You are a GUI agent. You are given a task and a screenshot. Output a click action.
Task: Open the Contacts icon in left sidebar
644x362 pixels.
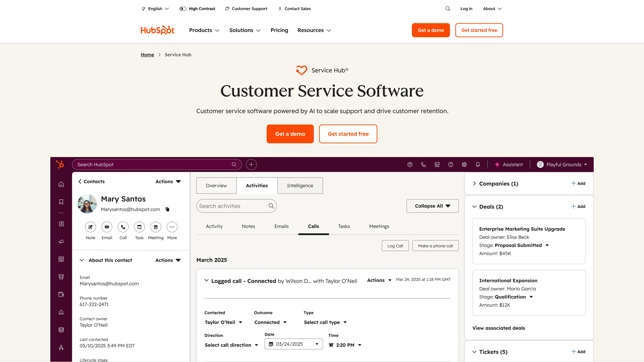coord(61,224)
